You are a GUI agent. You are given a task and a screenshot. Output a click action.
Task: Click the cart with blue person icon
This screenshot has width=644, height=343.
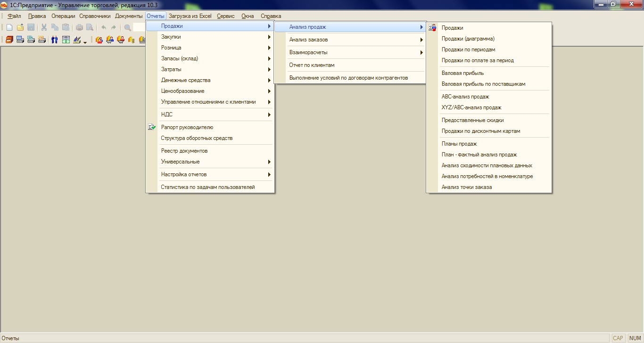110,40
